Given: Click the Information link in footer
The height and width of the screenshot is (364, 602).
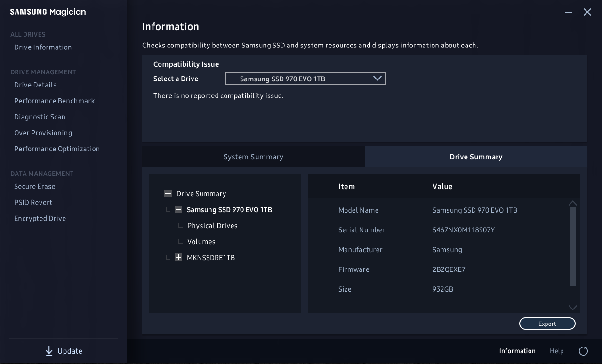Looking at the screenshot, I should pos(517,351).
